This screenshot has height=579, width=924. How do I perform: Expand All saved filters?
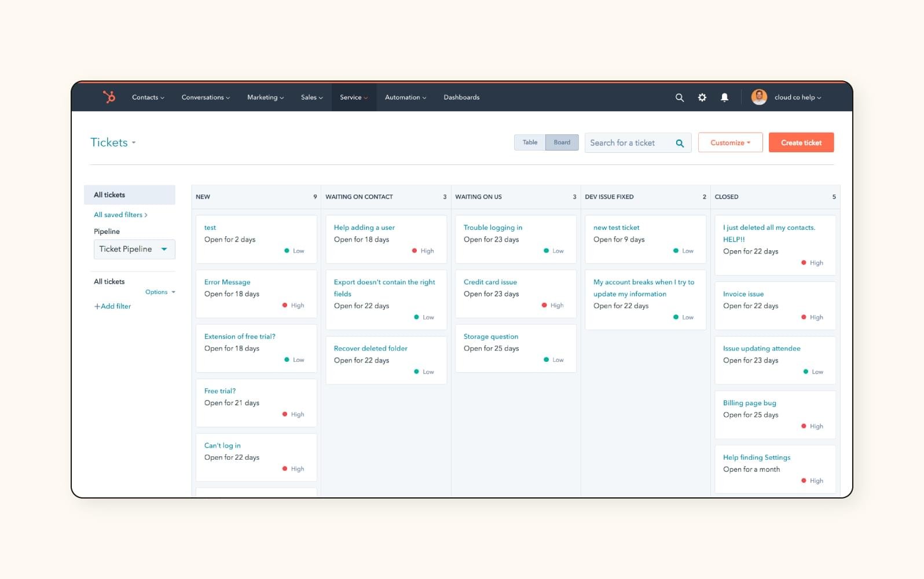tap(120, 215)
